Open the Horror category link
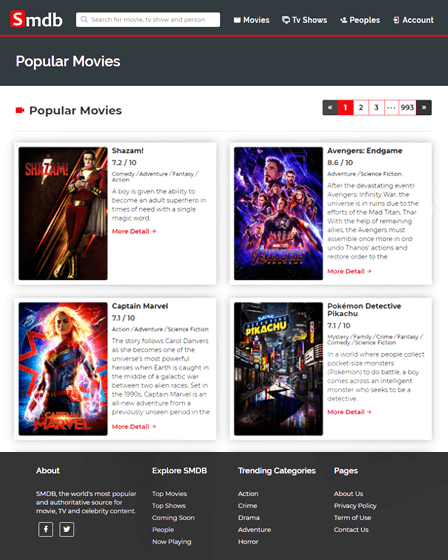Viewport: 448px width, 560px height. click(248, 542)
